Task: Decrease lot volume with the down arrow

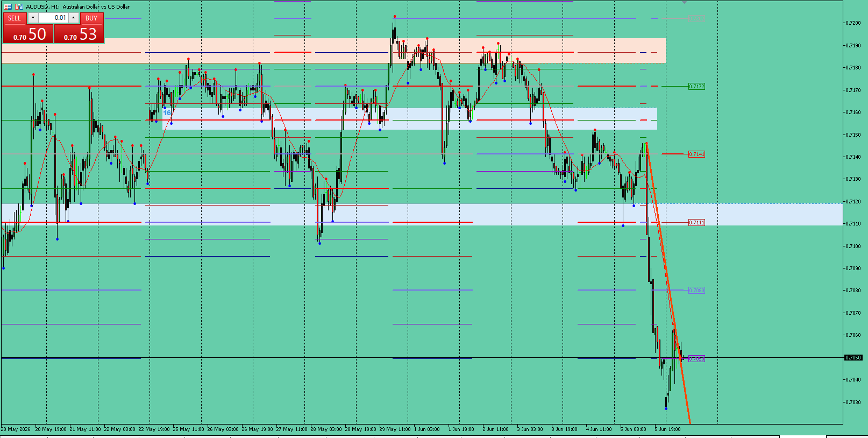Action: point(33,18)
